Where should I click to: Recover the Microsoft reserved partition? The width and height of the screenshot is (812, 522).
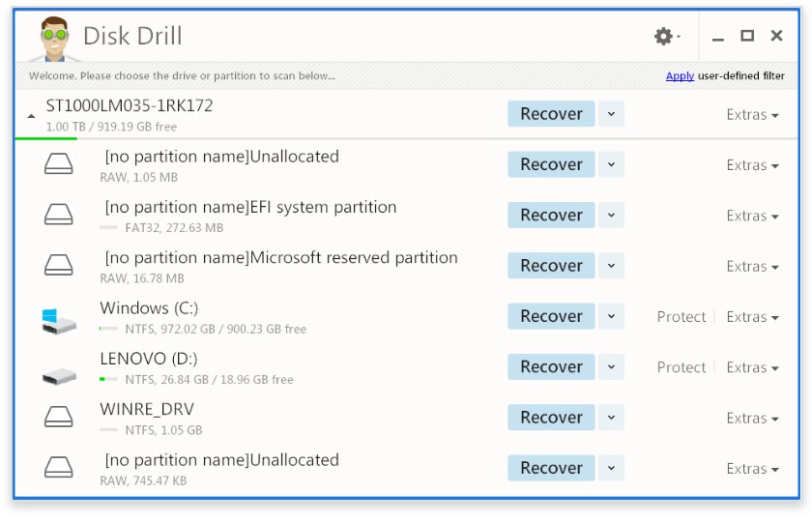pos(551,266)
